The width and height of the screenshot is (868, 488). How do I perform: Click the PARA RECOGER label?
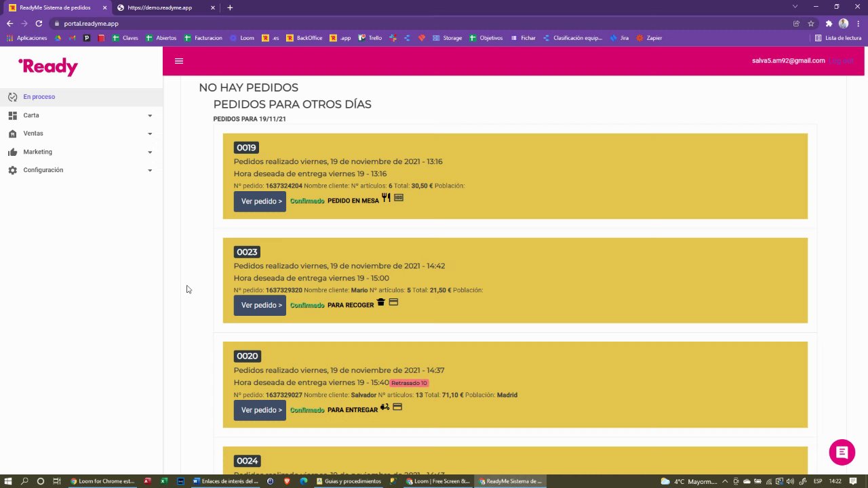(351, 306)
